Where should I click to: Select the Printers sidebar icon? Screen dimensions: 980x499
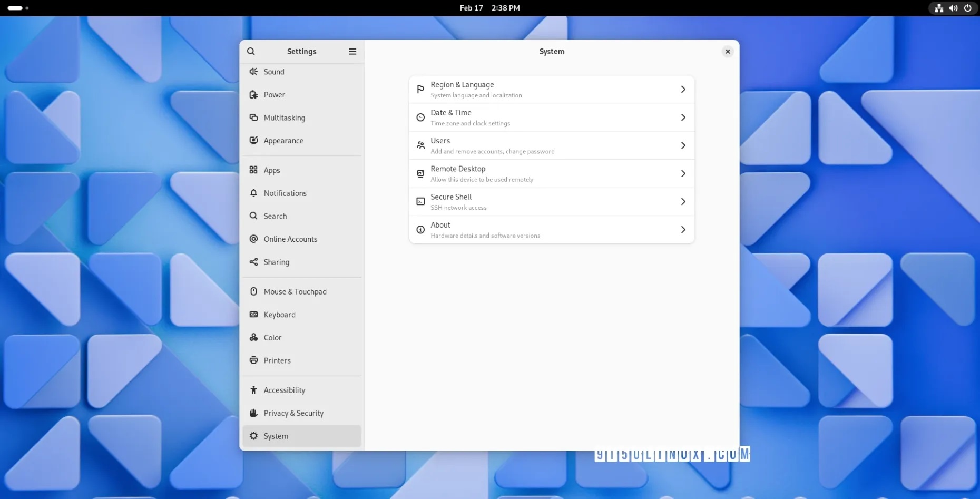pos(253,360)
